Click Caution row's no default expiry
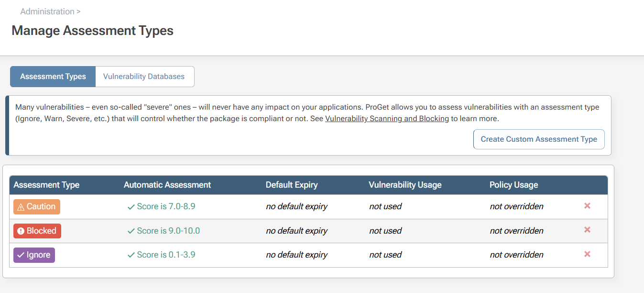Image resolution: width=644 pixels, height=293 pixels. coord(296,207)
